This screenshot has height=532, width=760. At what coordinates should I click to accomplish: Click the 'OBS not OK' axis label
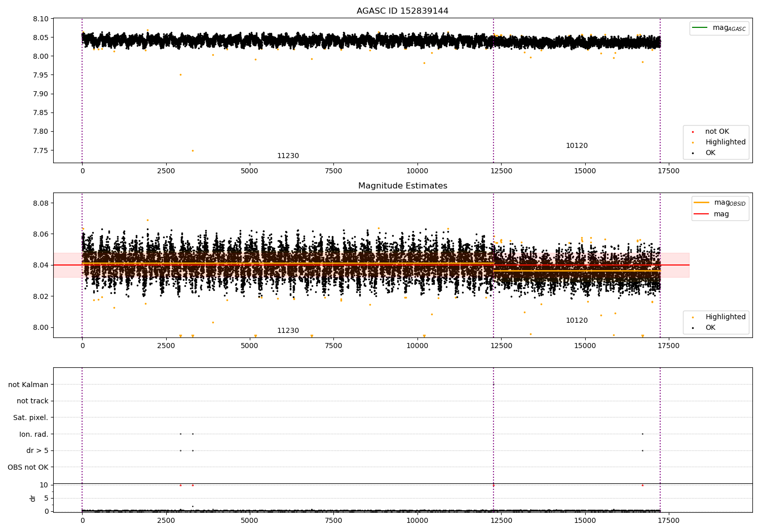coord(28,467)
